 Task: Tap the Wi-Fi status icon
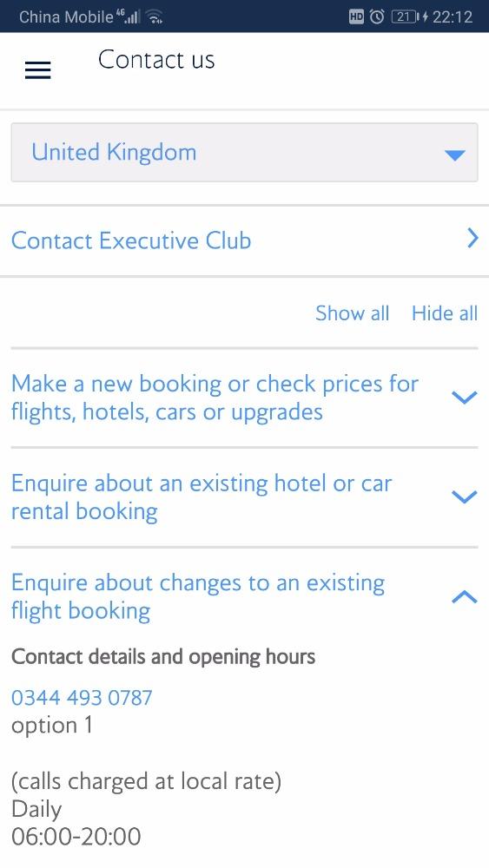pos(155,17)
